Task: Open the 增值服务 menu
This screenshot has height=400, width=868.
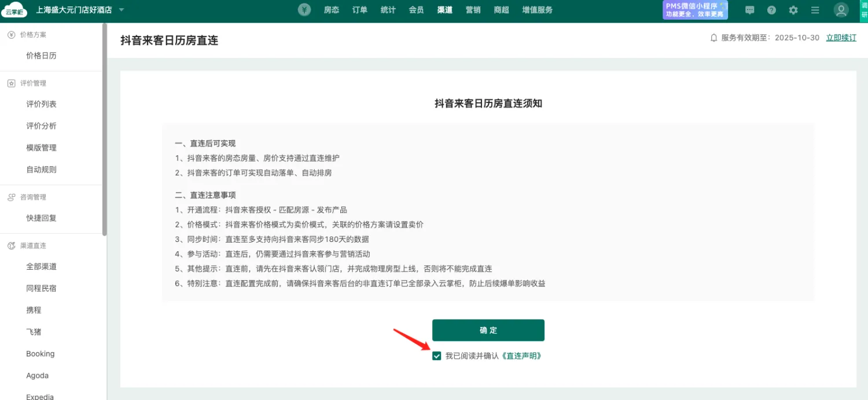Action: [x=537, y=10]
